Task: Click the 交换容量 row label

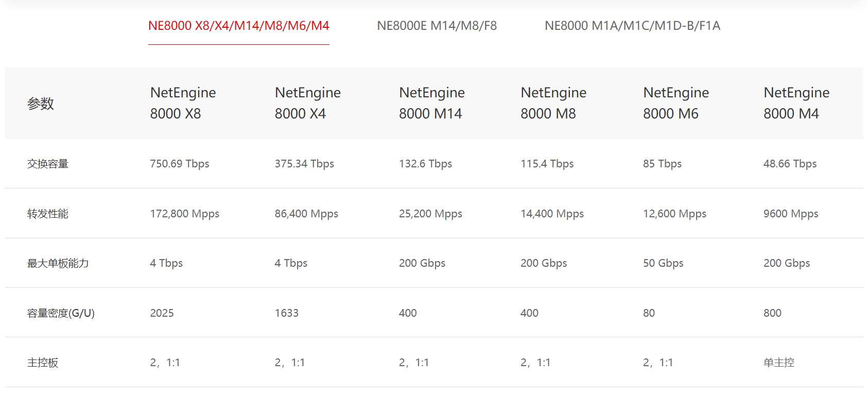Action: click(x=48, y=164)
